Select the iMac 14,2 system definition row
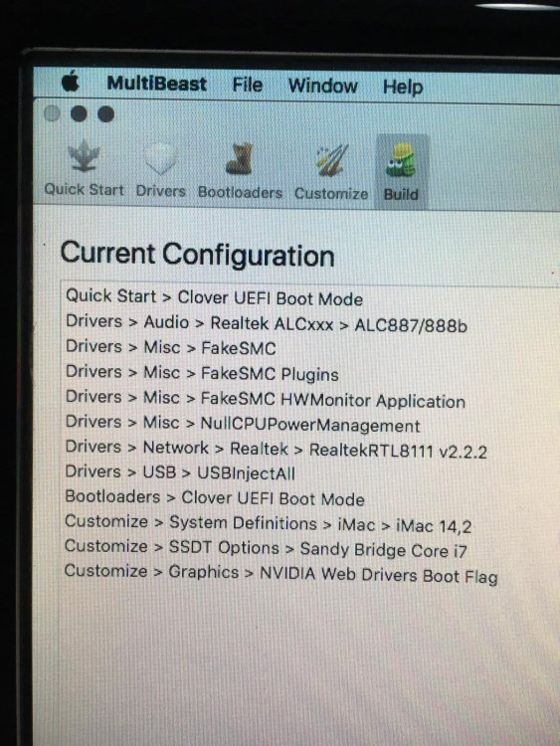 pos(268,524)
